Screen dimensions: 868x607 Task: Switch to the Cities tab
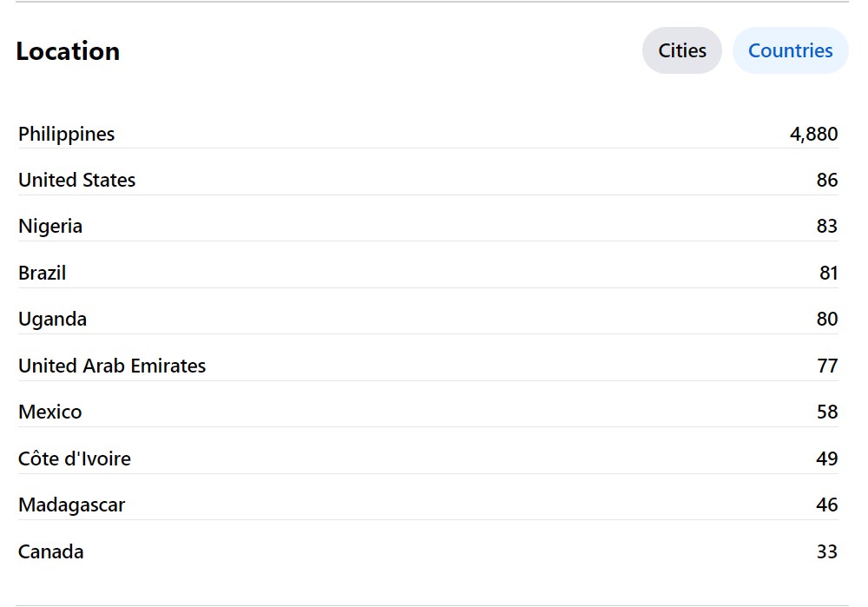[682, 50]
